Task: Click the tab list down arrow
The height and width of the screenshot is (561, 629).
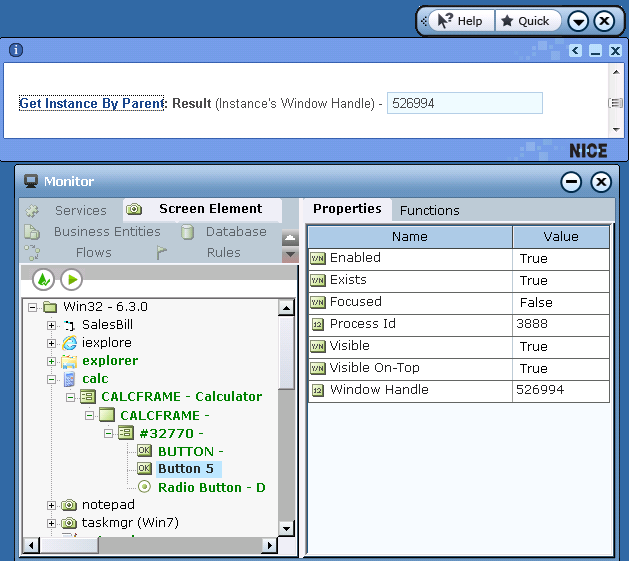Action: (290, 254)
